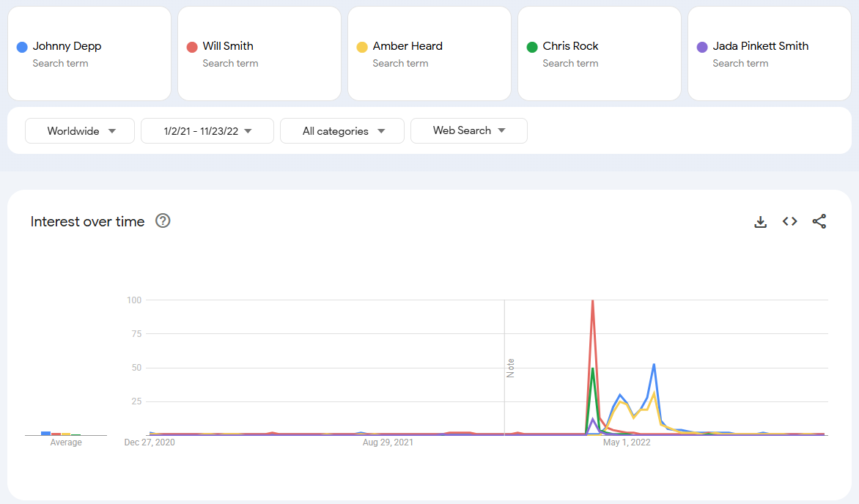Open the embed chart code view
This screenshot has height=504, width=859.
(789, 221)
